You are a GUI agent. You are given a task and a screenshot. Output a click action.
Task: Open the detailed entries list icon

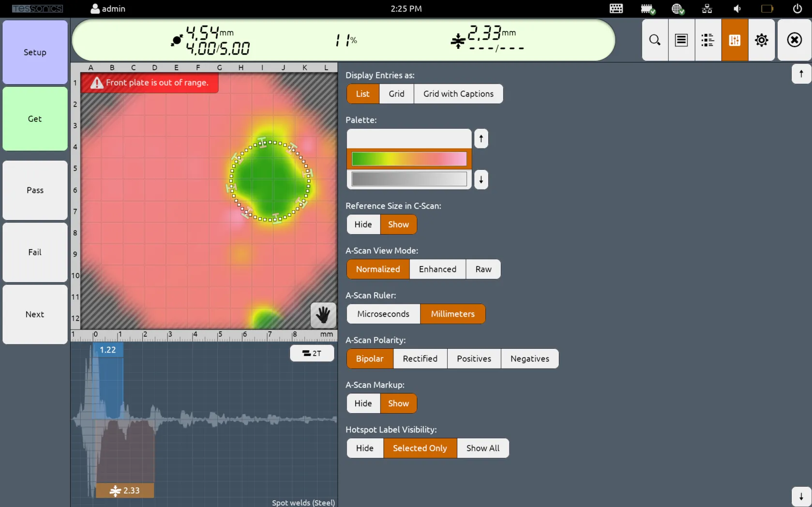pos(707,40)
